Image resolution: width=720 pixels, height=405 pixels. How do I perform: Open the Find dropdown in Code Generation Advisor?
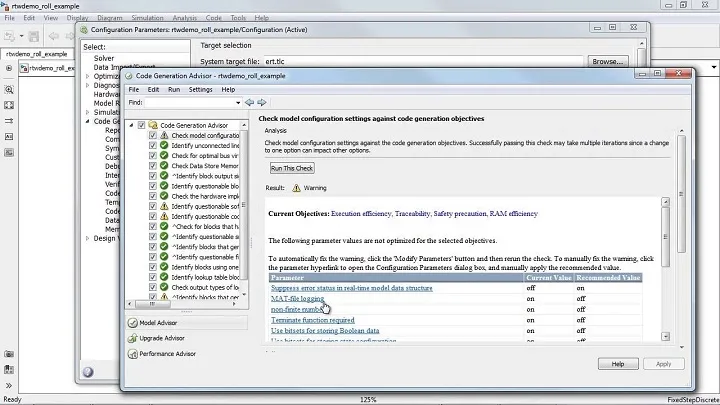[238, 102]
